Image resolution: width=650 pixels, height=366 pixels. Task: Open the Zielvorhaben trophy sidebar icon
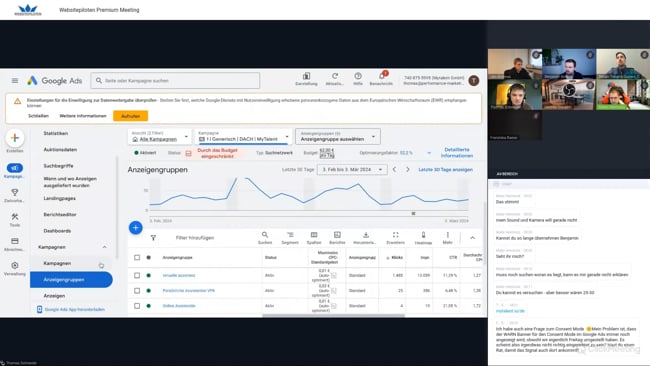tap(15, 192)
